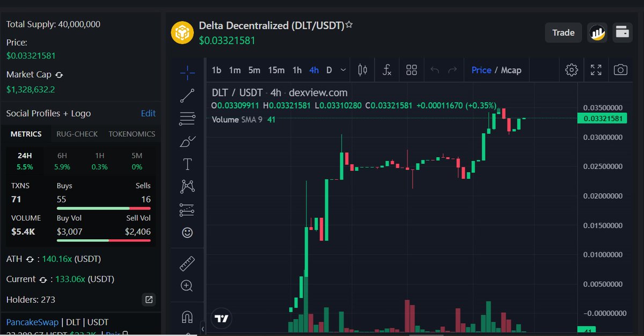Switch chart to Price view
Image resolution: width=644 pixels, height=336 pixels.
(x=481, y=70)
